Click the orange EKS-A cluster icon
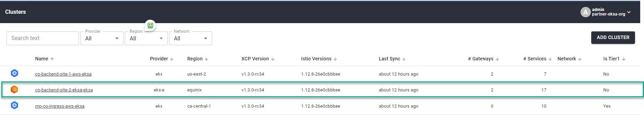 click(14, 89)
